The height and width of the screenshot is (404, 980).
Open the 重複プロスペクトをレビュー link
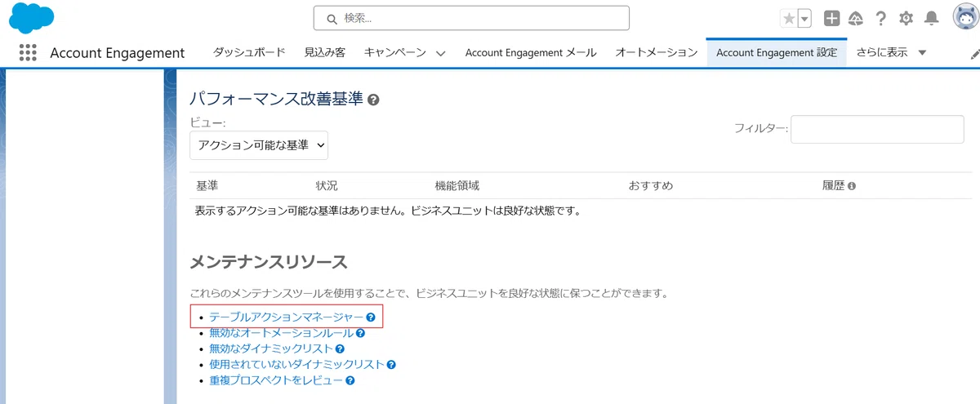pyautogui.click(x=276, y=380)
